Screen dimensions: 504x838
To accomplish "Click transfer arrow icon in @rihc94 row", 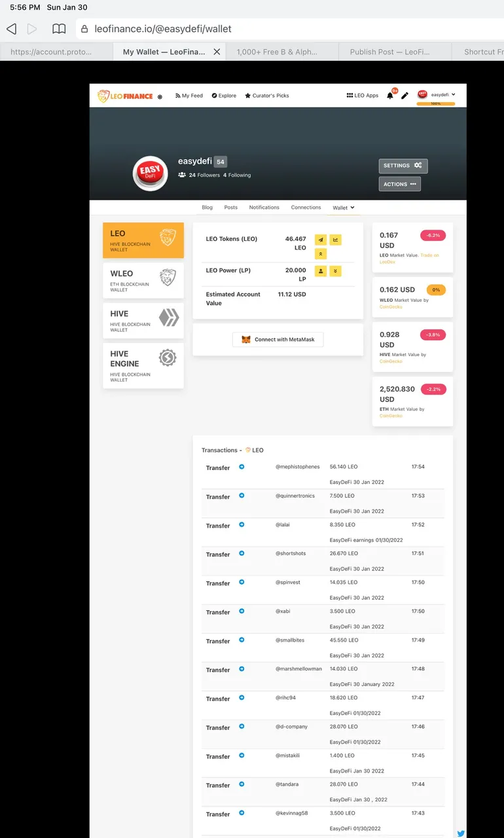I will [242, 697].
